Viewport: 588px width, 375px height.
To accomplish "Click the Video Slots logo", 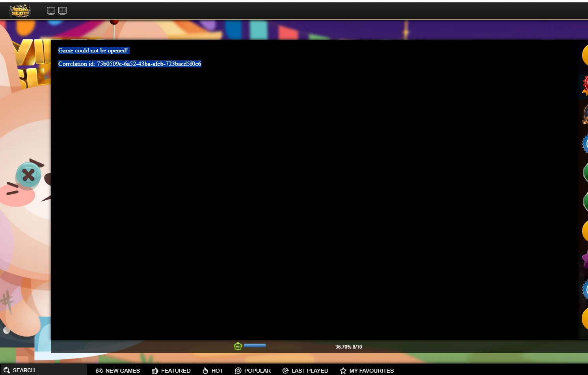I will (x=20, y=11).
